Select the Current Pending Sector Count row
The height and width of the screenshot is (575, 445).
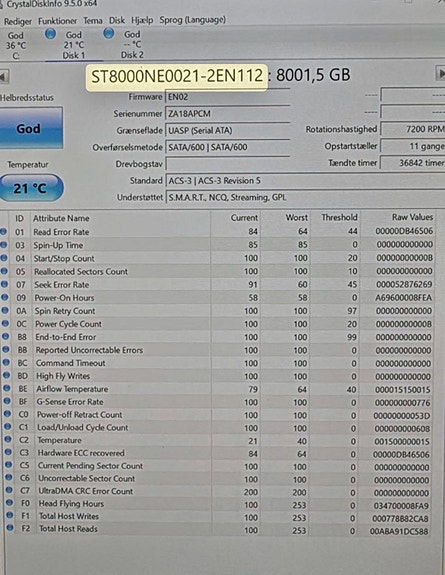[220, 466]
